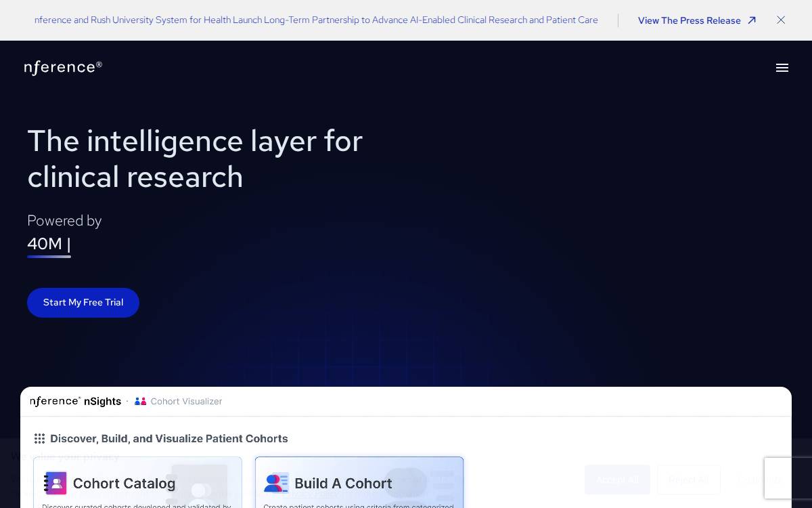The height and width of the screenshot is (508, 812).
Task: Click 'Discover, Build, and Visualize Patient Cohorts' heading
Action: click(169, 439)
